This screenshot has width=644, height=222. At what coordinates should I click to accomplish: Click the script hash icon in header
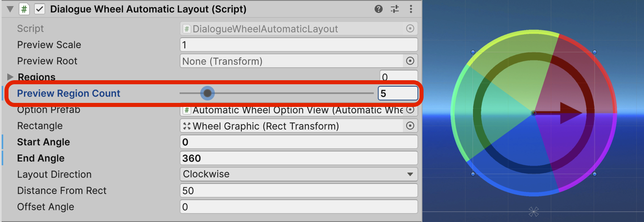[24, 9]
